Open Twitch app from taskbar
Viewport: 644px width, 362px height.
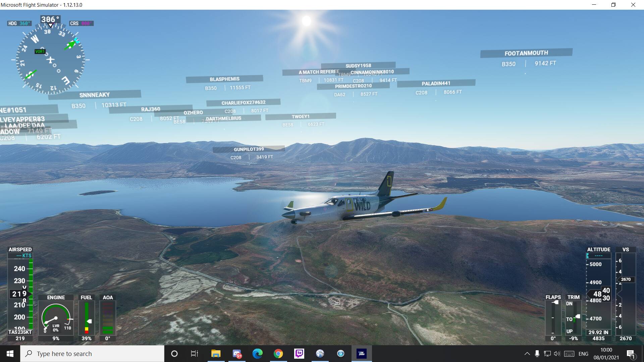[x=299, y=354]
